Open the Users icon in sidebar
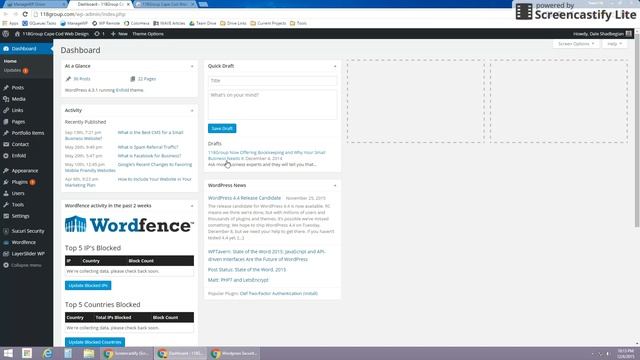The width and height of the screenshot is (640, 360). click(6, 193)
